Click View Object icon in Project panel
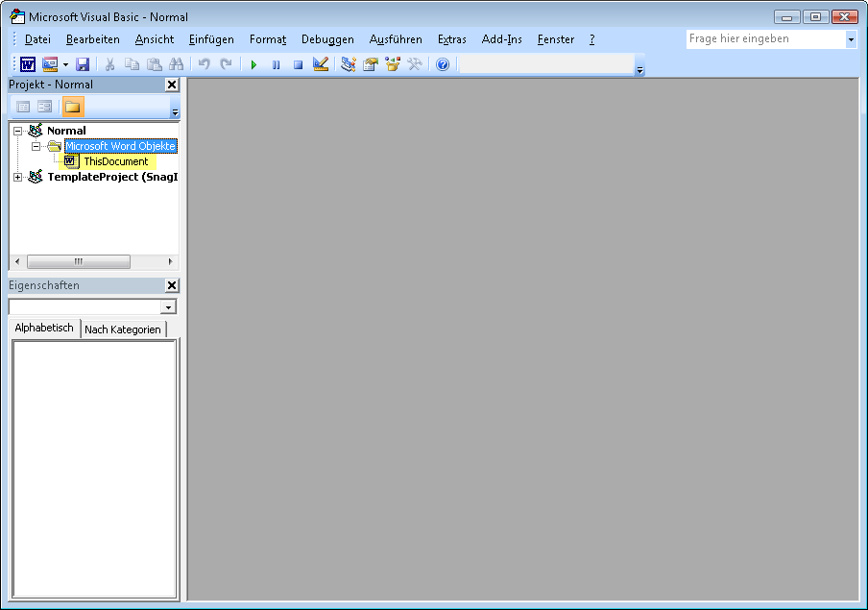This screenshot has height=610, width=868. (x=44, y=107)
